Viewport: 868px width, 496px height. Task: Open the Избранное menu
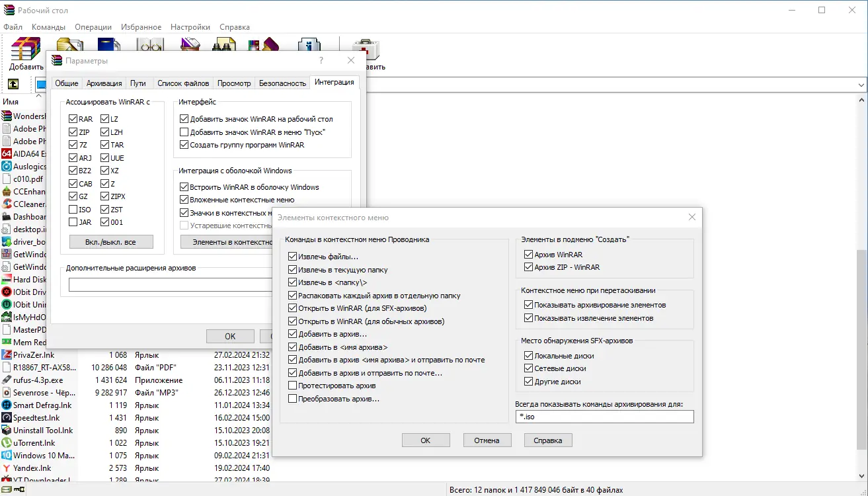click(141, 27)
